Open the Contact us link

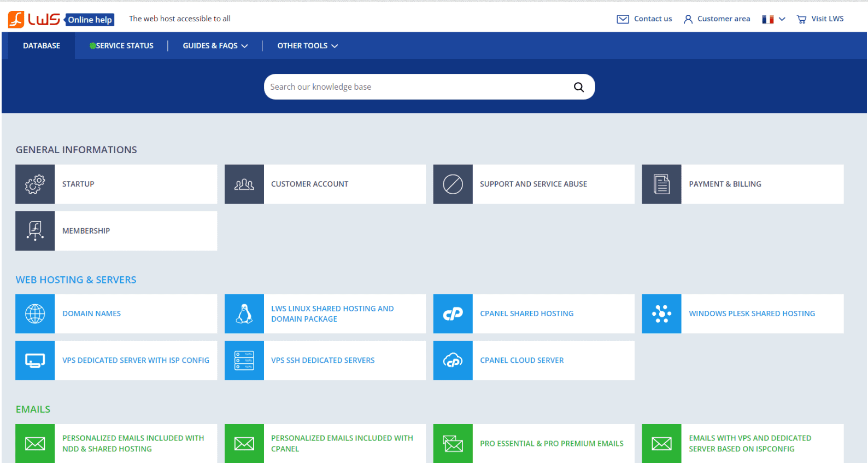[x=653, y=19]
